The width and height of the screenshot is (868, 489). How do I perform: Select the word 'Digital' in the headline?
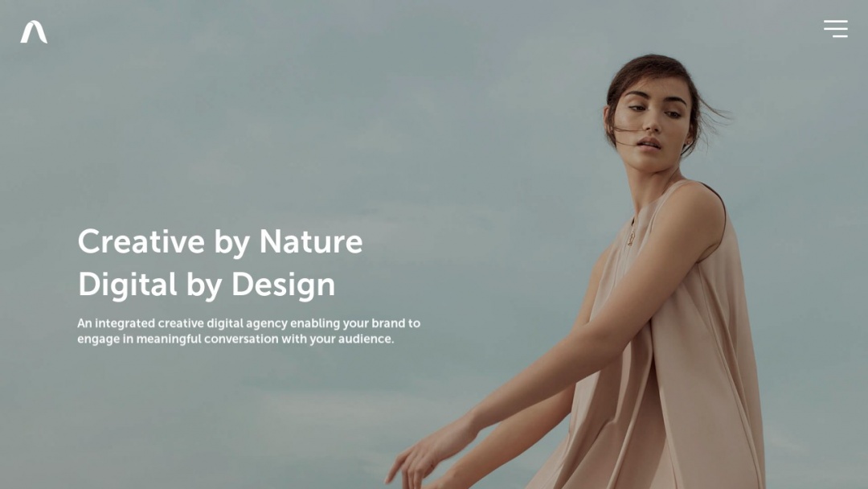click(127, 285)
